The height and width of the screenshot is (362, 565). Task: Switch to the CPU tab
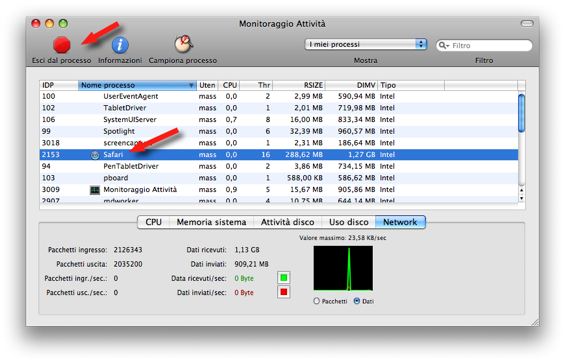pyautogui.click(x=154, y=222)
